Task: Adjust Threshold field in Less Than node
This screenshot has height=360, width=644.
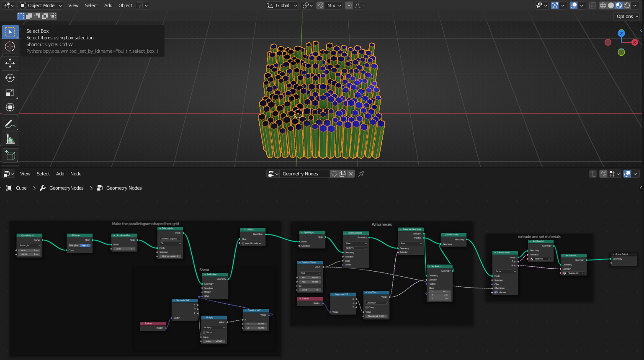Action: [x=376, y=316]
